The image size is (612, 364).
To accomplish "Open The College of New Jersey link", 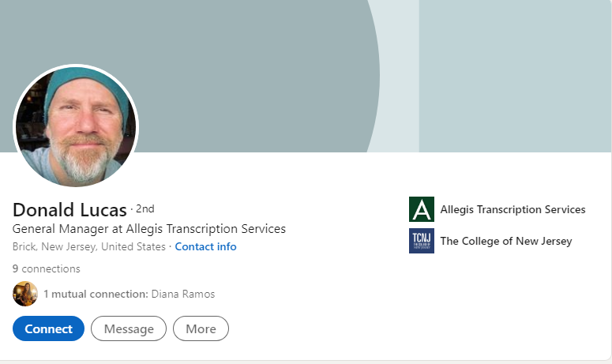I will [x=506, y=241].
